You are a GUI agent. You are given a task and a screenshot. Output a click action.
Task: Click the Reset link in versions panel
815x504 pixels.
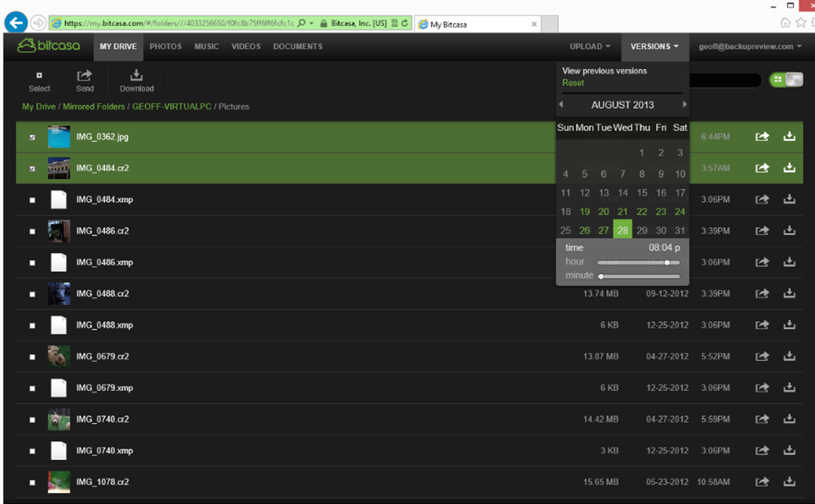tap(573, 83)
